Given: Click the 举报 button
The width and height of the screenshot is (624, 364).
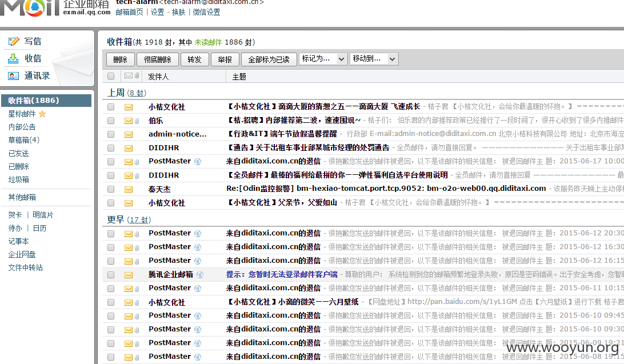Looking at the screenshot, I should click(x=225, y=59).
